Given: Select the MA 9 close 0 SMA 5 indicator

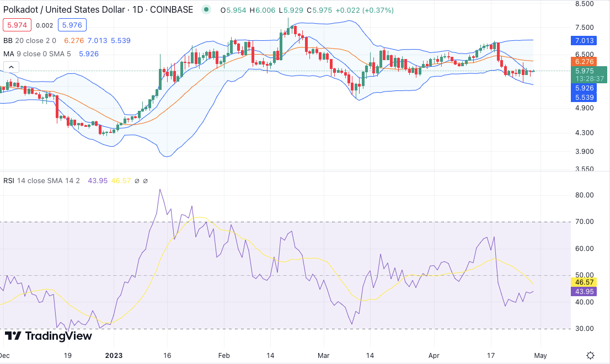Looking at the screenshot, I should 37,53.
